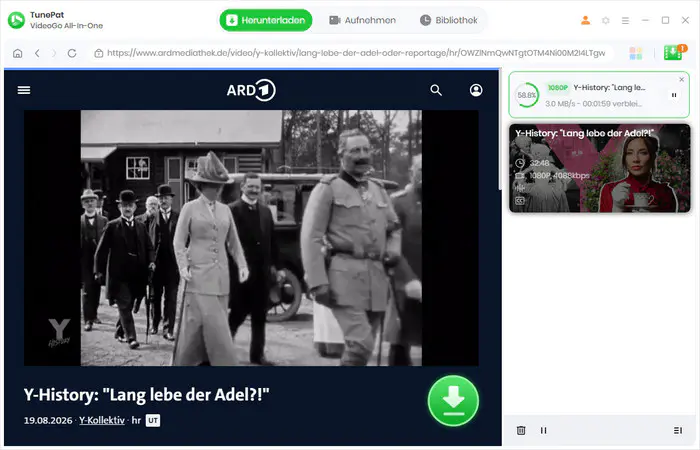Click the ARD logo
Image resolution: width=700 pixels, height=450 pixels.
251,90
